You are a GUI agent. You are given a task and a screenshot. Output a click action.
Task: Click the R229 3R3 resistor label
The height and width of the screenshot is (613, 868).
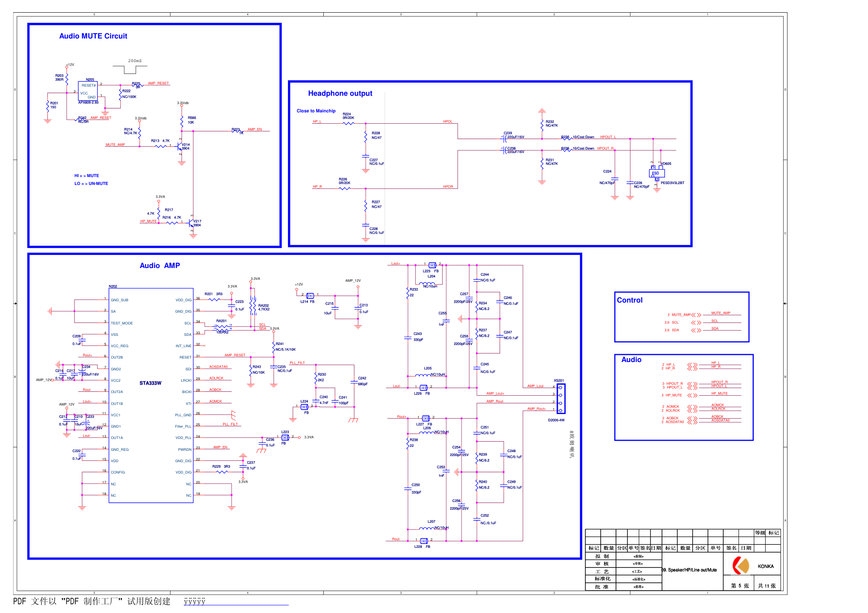[x=221, y=467]
